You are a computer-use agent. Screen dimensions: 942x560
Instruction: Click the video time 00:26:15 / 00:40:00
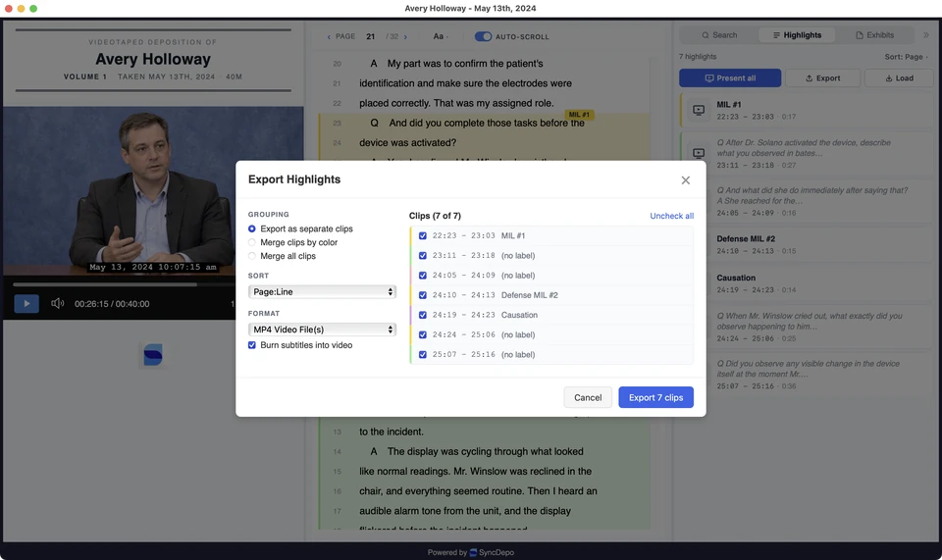112,304
